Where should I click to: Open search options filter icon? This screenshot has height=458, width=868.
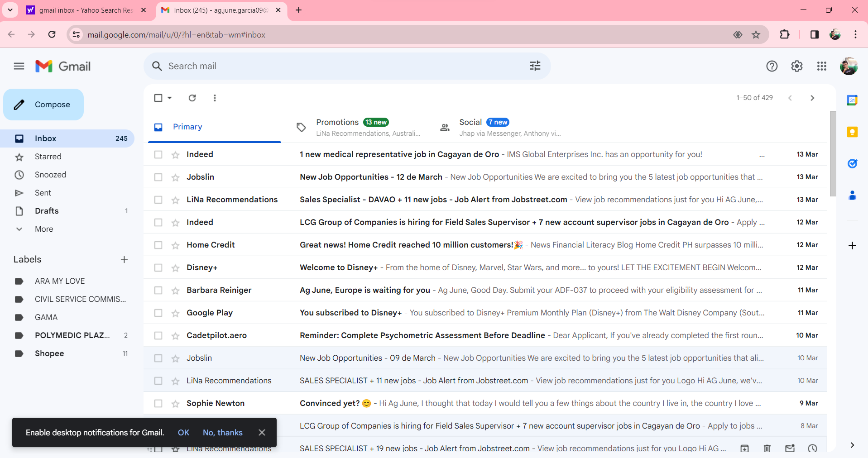click(535, 66)
